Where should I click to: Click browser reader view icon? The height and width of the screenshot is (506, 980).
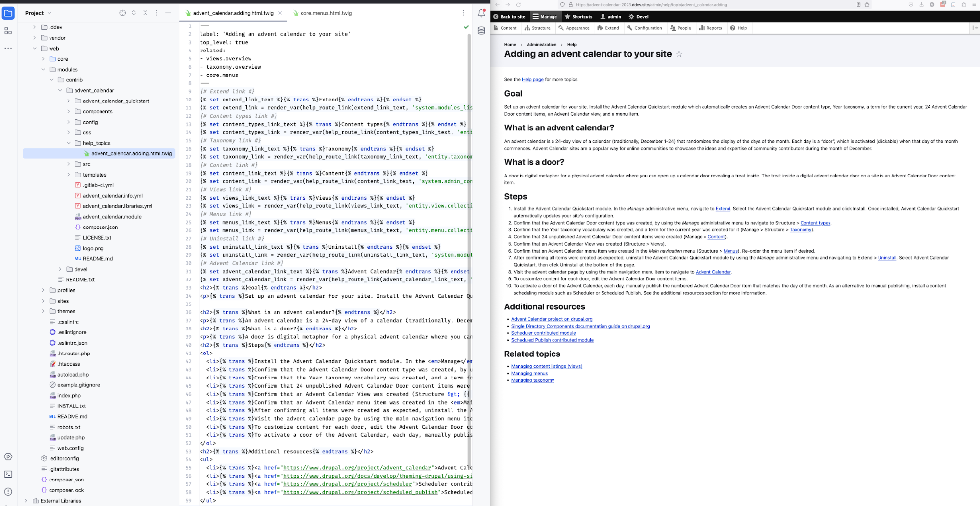tap(858, 5)
